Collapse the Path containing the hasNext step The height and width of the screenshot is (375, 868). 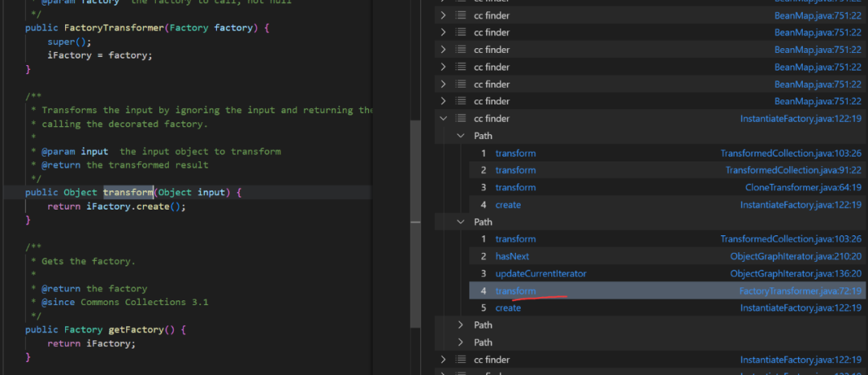[461, 222]
